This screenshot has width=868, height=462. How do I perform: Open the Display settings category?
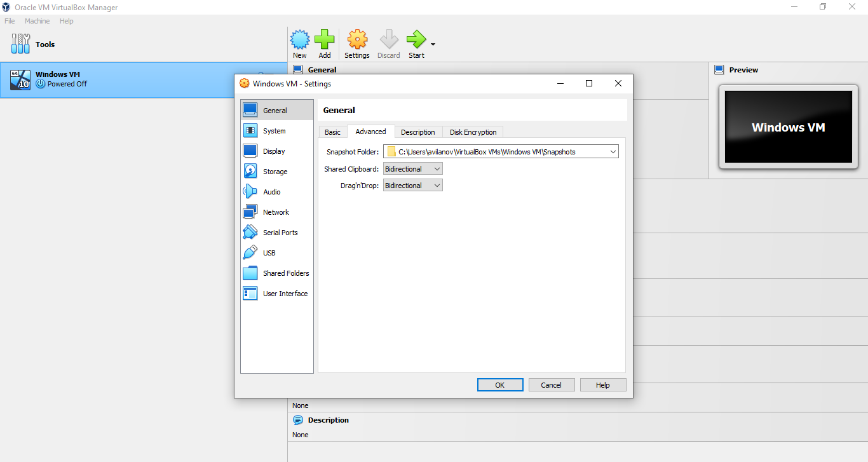coord(277,151)
